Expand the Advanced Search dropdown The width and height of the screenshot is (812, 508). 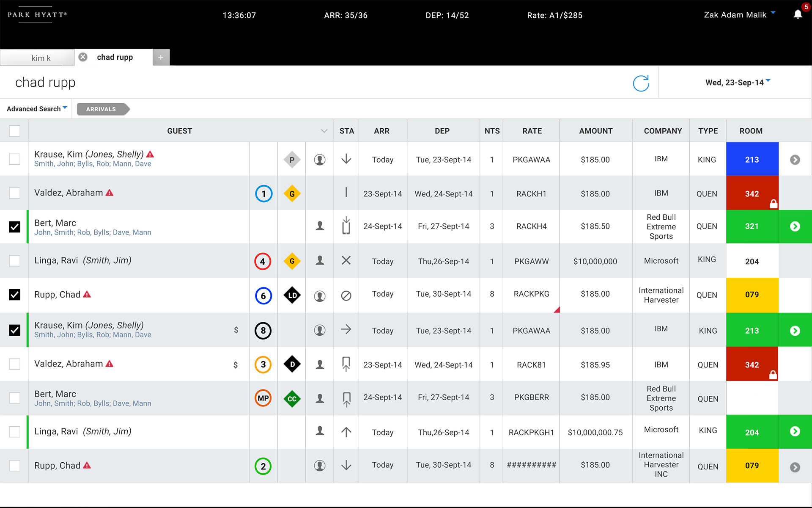point(37,109)
